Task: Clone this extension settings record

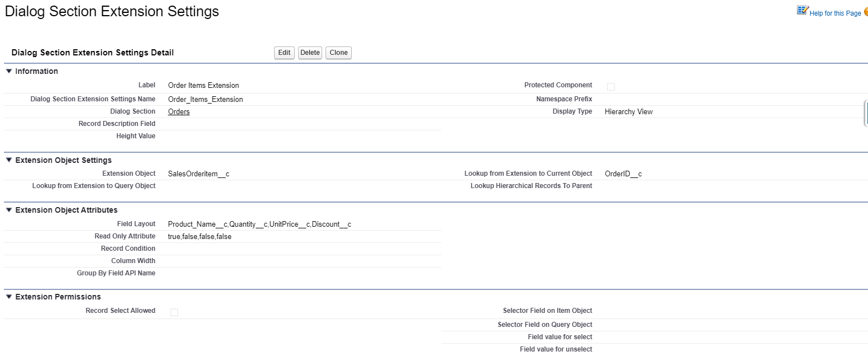Action: (x=338, y=53)
